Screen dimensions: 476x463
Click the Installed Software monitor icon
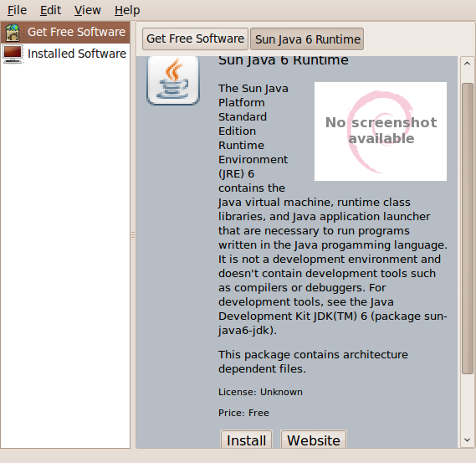pyautogui.click(x=13, y=54)
